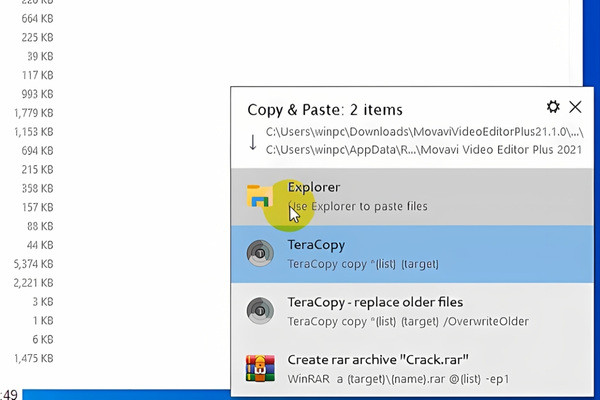Choose Explorer to paste files
Viewport: 600px width, 400px height.
coord(412,197)
